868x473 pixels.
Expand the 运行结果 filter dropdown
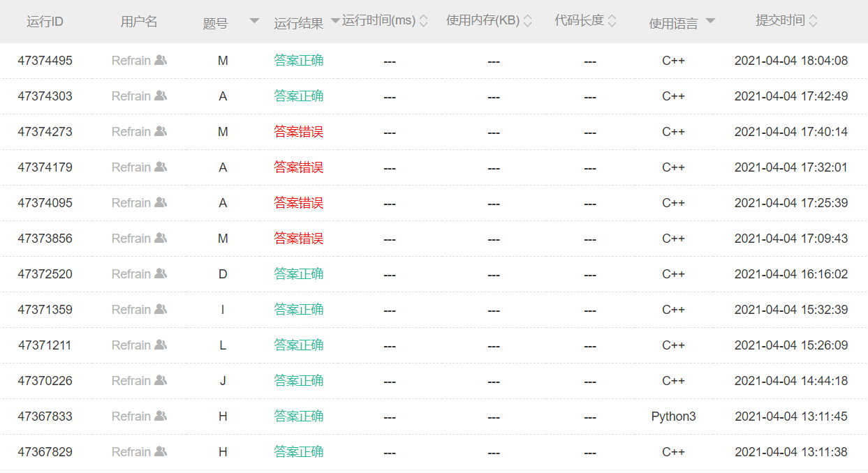(335, 22)
